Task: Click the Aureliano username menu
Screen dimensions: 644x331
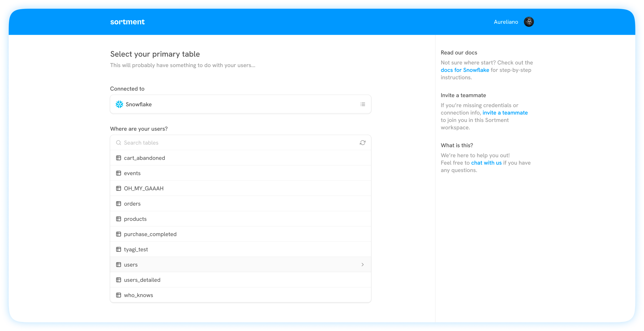Action: [x=506, y=22]
